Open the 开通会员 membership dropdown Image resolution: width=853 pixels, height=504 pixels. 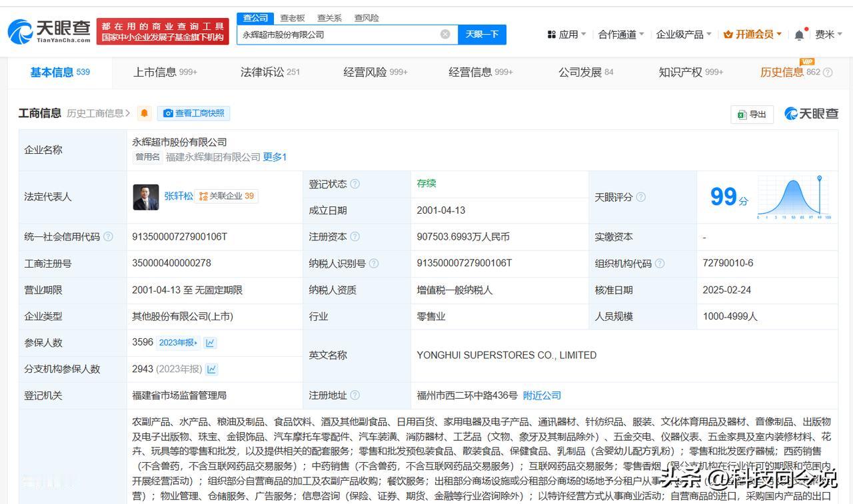752,34
